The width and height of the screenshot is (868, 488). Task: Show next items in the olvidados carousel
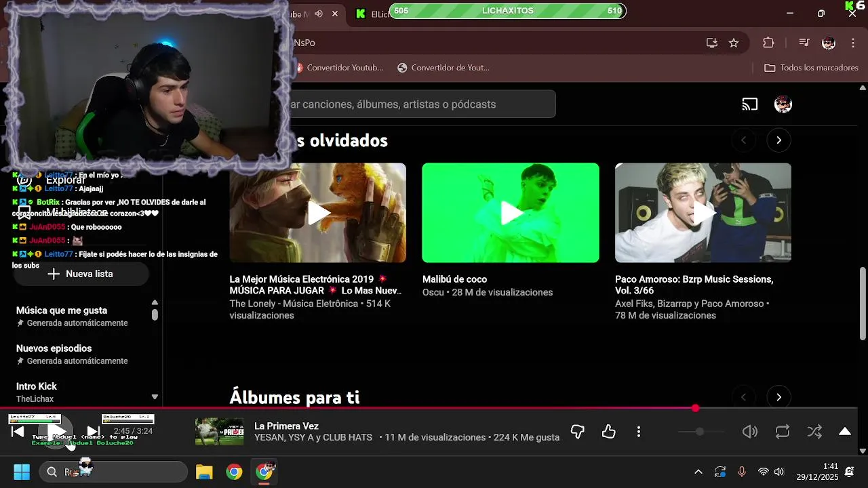point(778,140)
